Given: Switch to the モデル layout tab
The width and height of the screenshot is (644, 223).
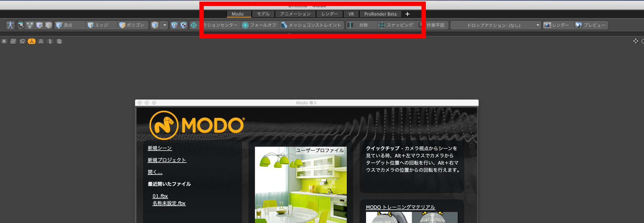Looking at the screenshot, I should pyautogui.click(x=263, y=14).
